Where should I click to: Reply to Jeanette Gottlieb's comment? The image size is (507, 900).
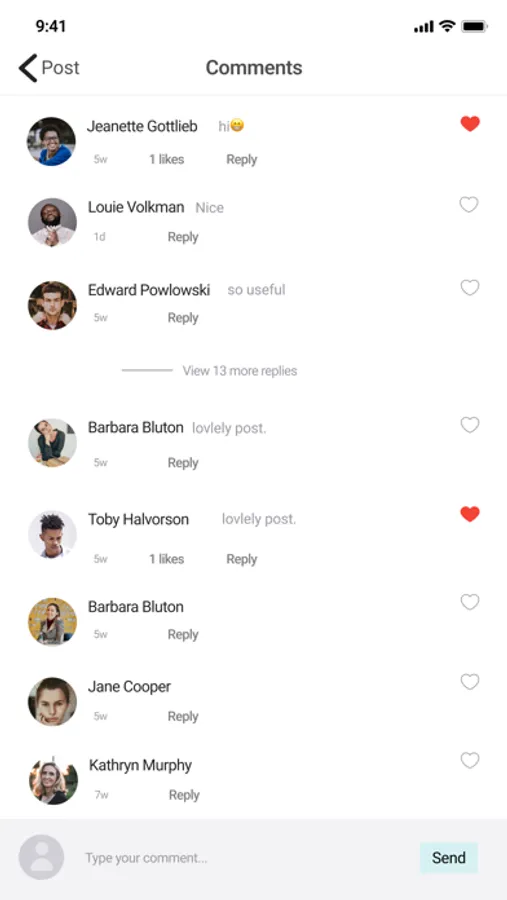pyautogui.click(x=241, y=160)
